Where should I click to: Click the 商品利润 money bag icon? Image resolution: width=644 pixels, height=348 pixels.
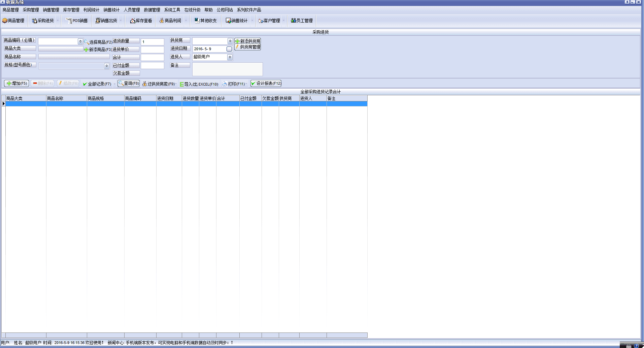pos(162,21)
